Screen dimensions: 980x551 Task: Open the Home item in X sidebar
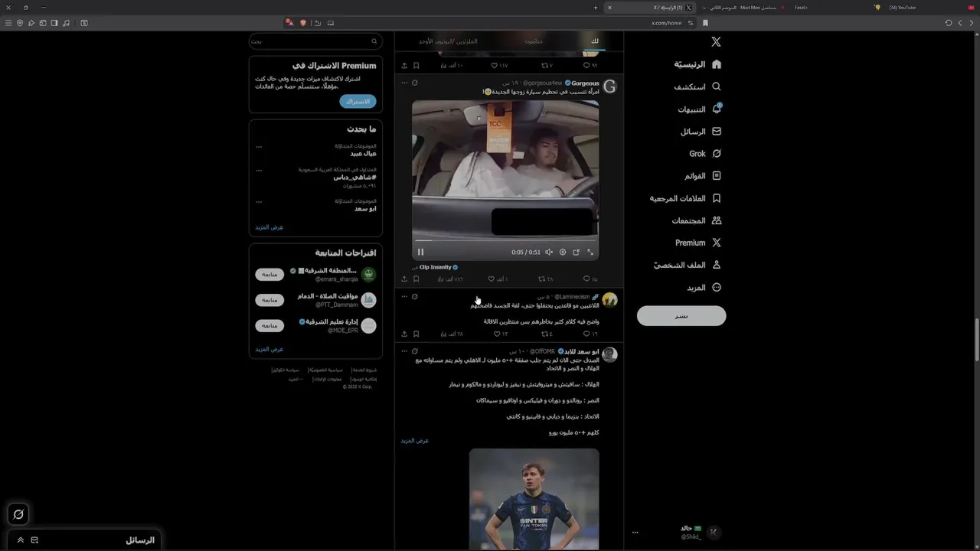coord(697,64)
